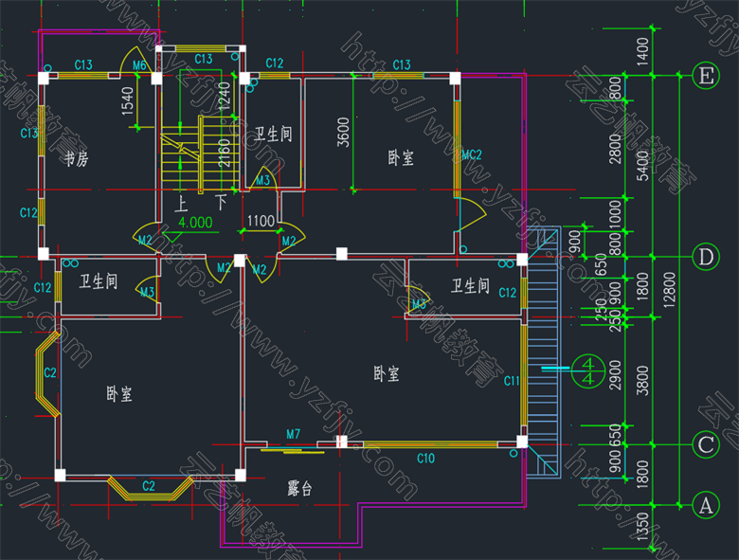Click the MC2 door-window label
Image resolution: width=739 pixels, height=560 pixels.
472,154
